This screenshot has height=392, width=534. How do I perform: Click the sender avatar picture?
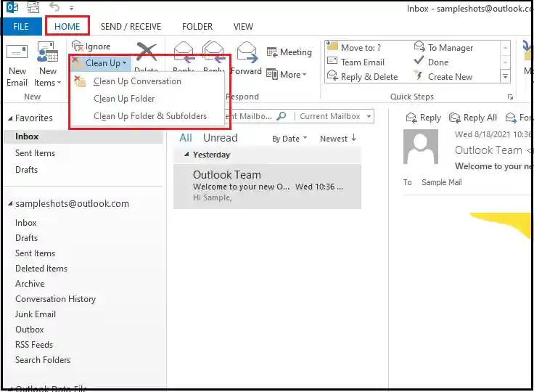421,147
